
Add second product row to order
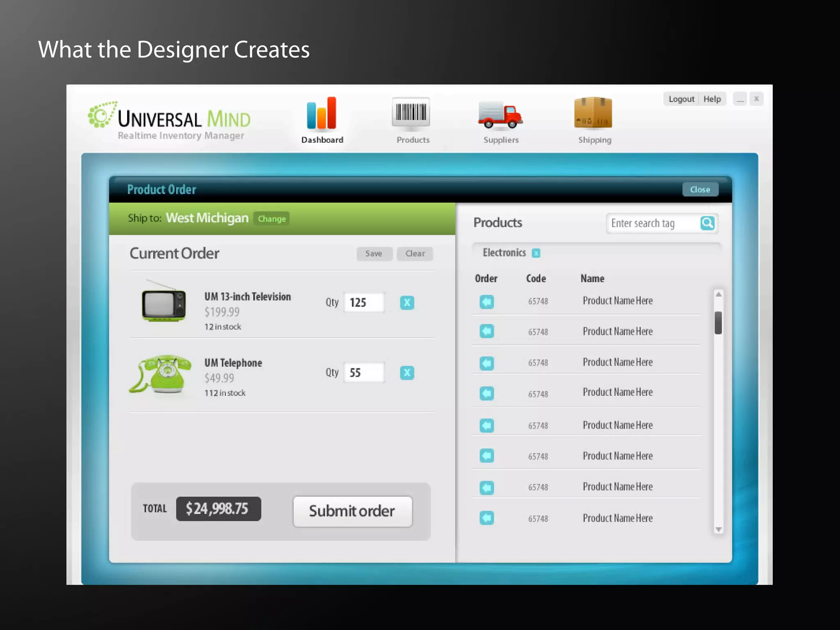486,331
